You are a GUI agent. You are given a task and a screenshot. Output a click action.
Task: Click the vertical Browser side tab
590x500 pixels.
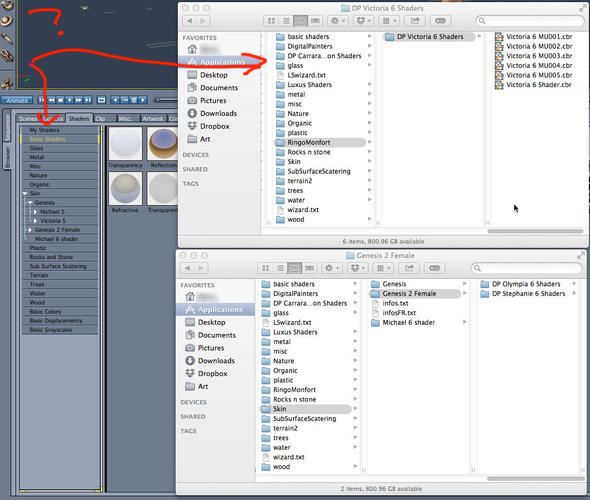coord(7,157)
